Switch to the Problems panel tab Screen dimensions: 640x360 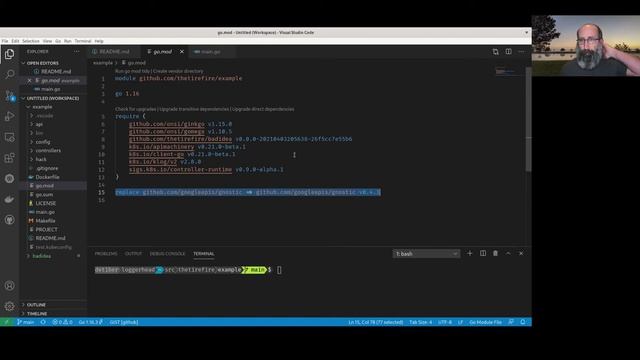point(106,254)
